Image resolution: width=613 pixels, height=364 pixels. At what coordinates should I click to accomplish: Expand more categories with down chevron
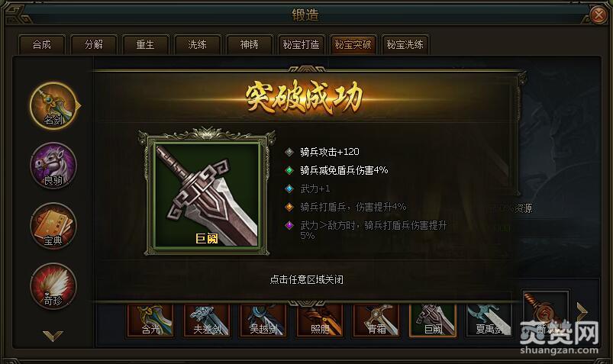point(53,336)
